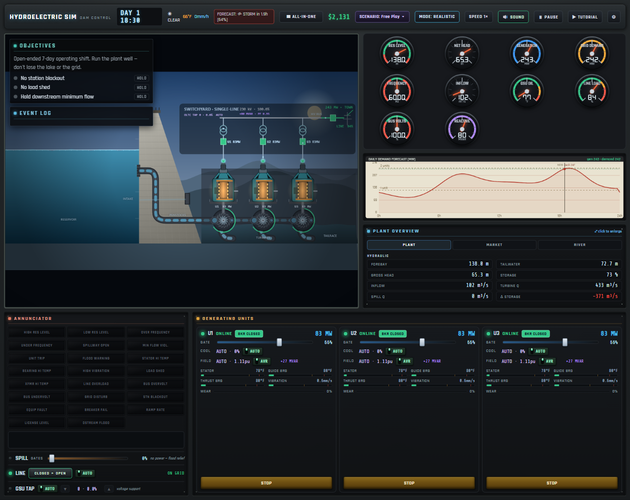Select the G3 generator in the dam view
The height and width of the screenshot is (500, 630).
pyautogui.click(x=302, y=188)
